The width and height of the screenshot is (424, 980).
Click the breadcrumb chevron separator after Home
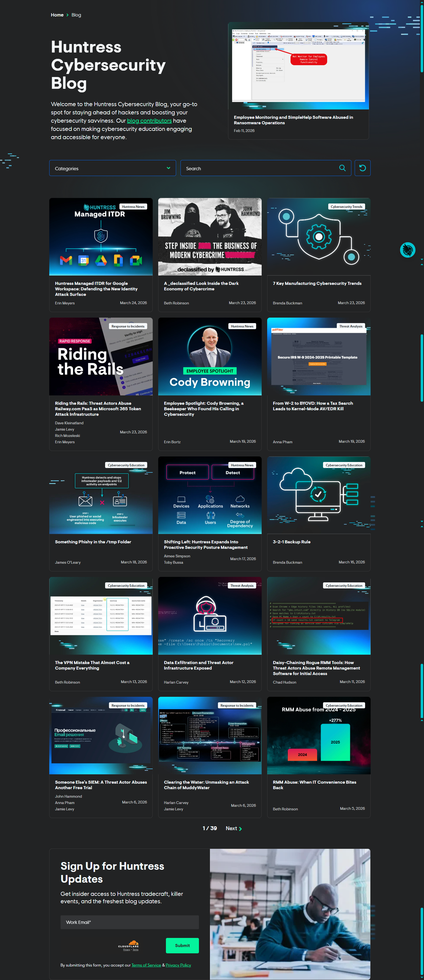click(x=67, y=15)
